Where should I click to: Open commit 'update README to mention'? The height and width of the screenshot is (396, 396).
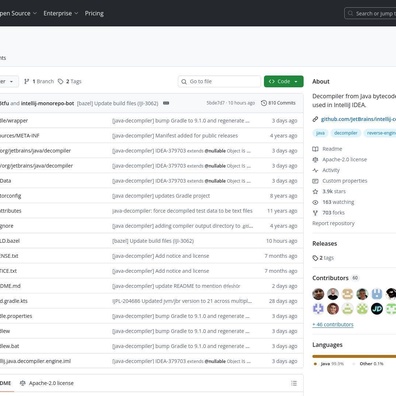[x=176, y=286]
